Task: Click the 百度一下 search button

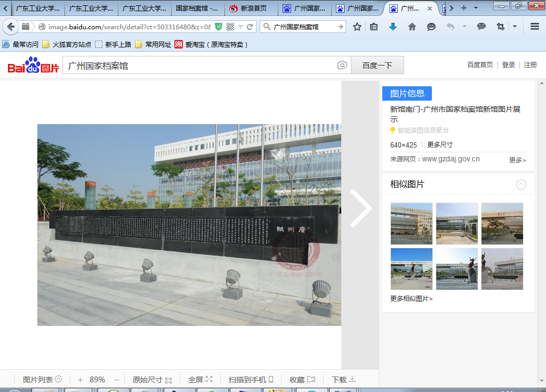Action: coord(377,66)
